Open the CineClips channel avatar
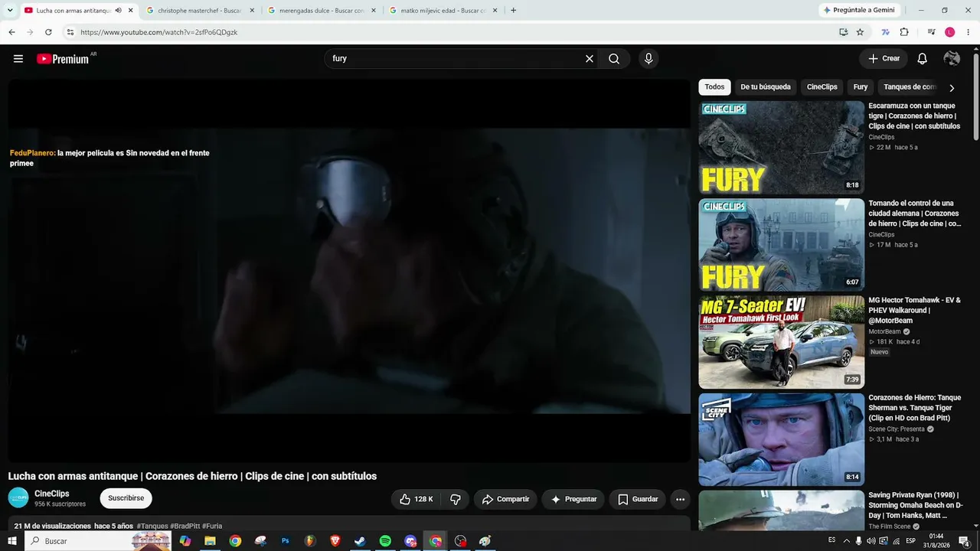 18,497
